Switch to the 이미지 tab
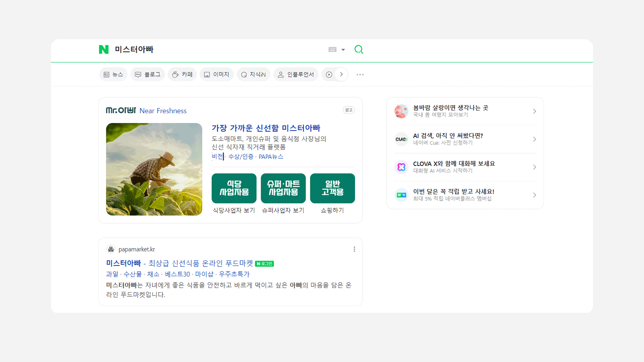The height and width of the screenshot is (362, 644). (217, 74)
